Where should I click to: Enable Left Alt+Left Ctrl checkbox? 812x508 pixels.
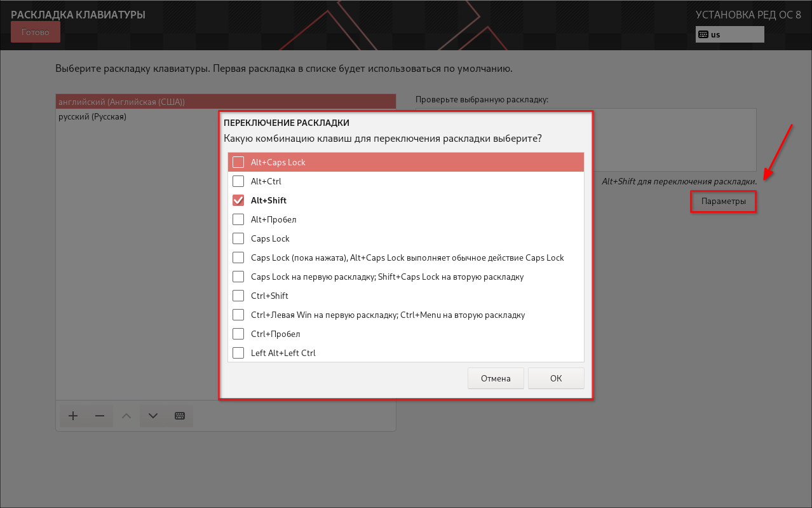tap(238, 353)
